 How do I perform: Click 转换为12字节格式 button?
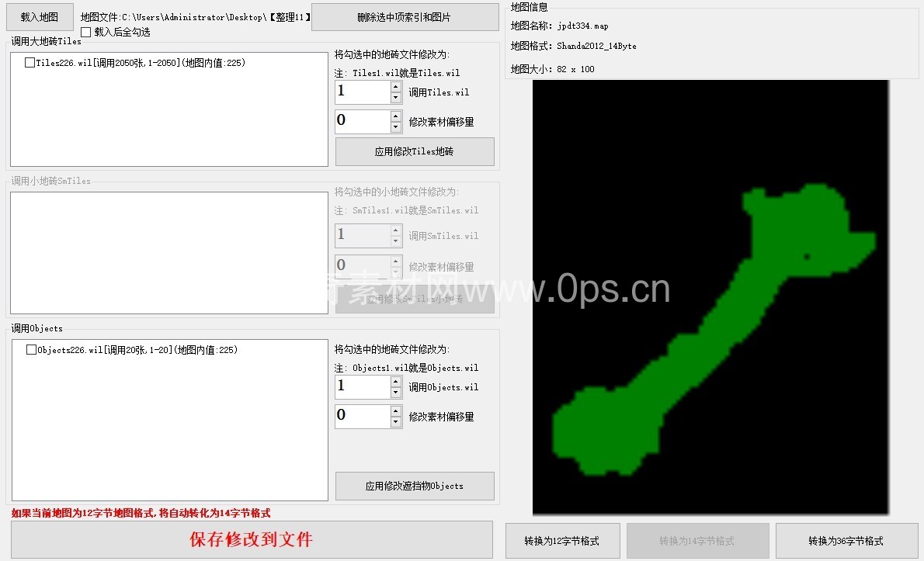coord(562,541)
